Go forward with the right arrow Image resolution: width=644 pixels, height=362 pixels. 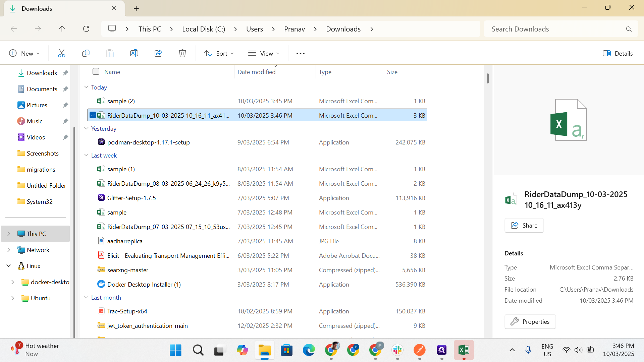(38, 29)
